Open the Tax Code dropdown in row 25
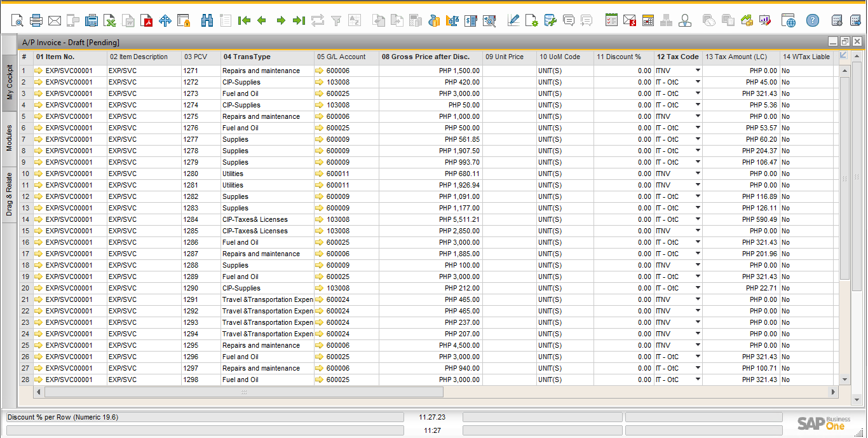The height and width of the screenshot is (438, 868). click(x=698, y=345)
